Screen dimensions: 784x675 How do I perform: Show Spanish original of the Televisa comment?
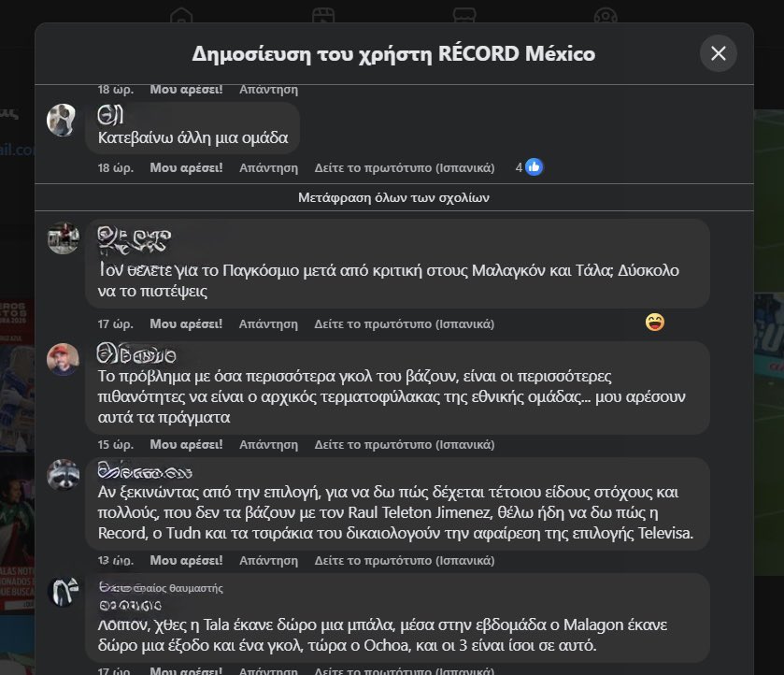(x=404, y=561)
